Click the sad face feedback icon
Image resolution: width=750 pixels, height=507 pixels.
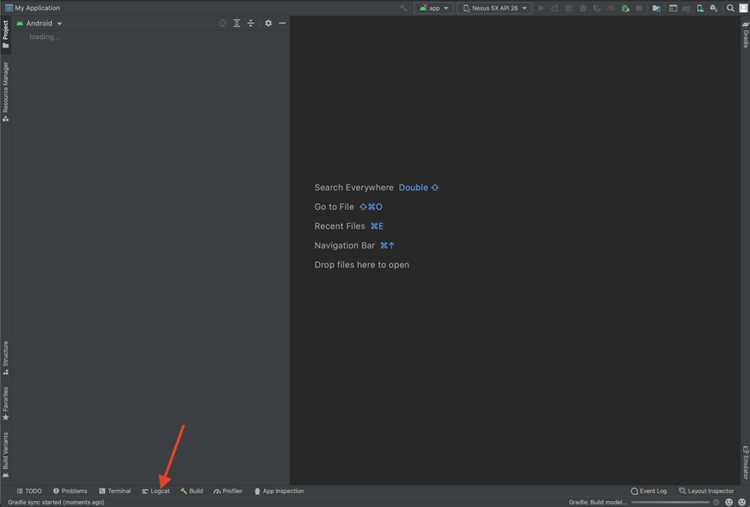[742, 502]
